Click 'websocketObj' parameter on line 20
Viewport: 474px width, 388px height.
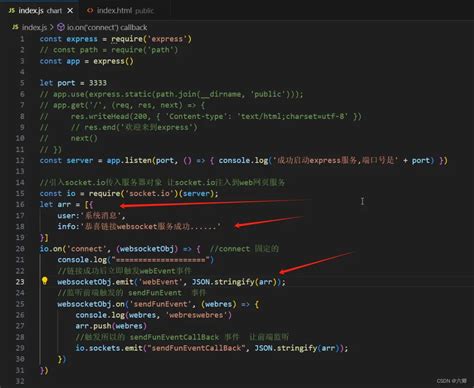click(x=147, y=249)
